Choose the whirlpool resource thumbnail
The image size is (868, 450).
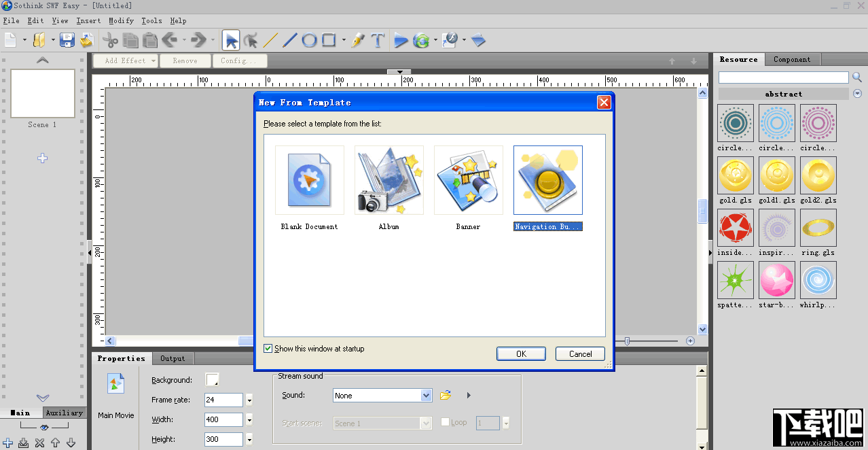coord(818,280)
